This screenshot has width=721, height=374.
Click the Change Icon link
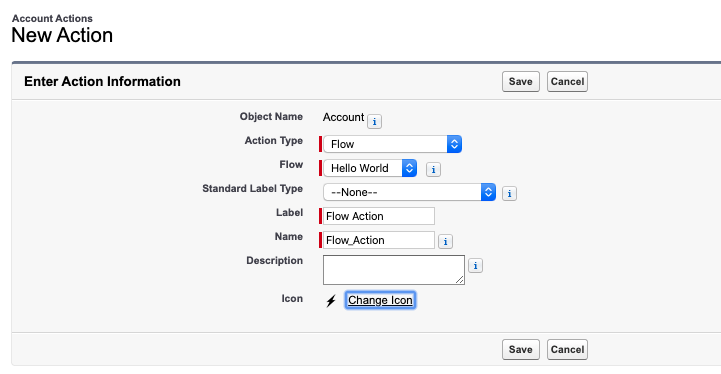click(380, 300)
